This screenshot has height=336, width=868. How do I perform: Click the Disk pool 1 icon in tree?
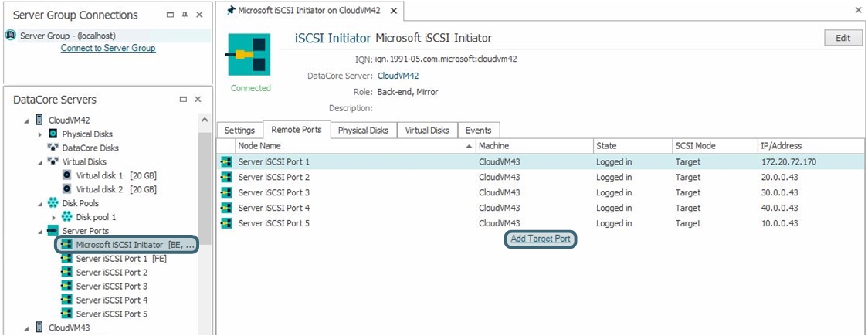pos(67,217)
